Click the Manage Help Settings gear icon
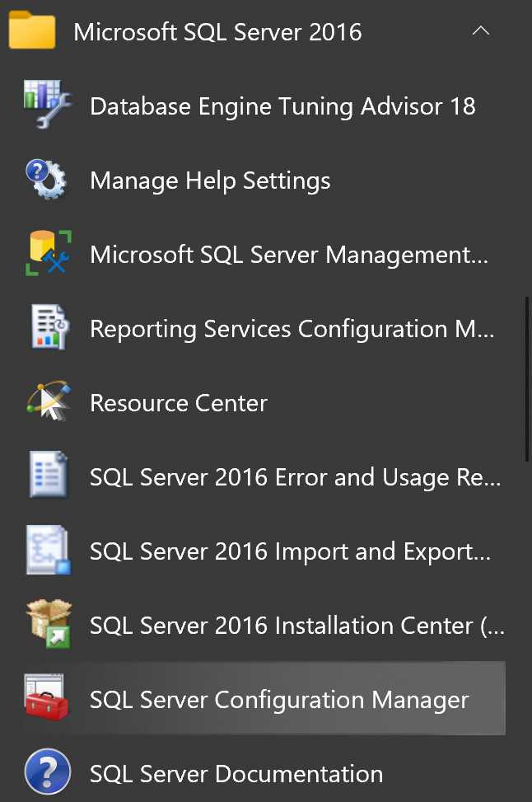 coord(46,179)
